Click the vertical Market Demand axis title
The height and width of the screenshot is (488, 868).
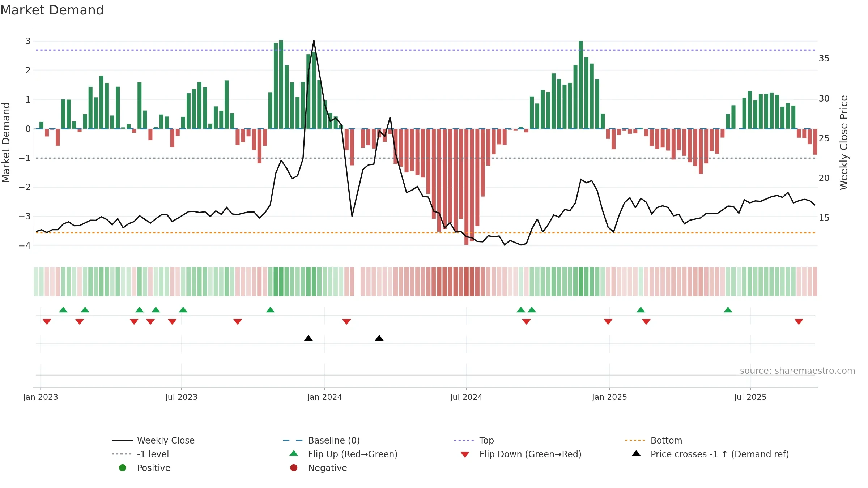coord(6,142)
